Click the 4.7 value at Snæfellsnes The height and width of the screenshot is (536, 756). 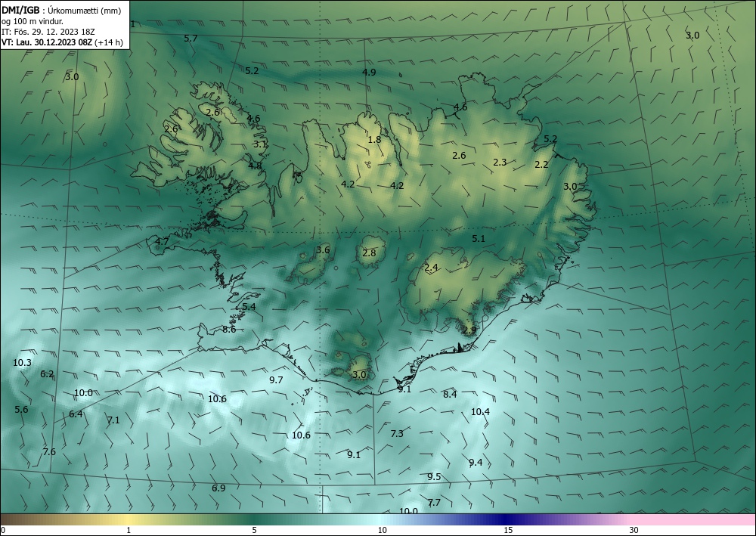[162, 241]
